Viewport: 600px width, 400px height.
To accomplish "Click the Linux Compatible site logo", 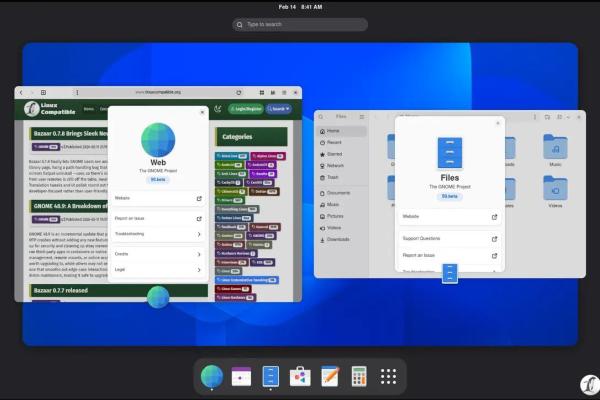I will pos(50,109).
